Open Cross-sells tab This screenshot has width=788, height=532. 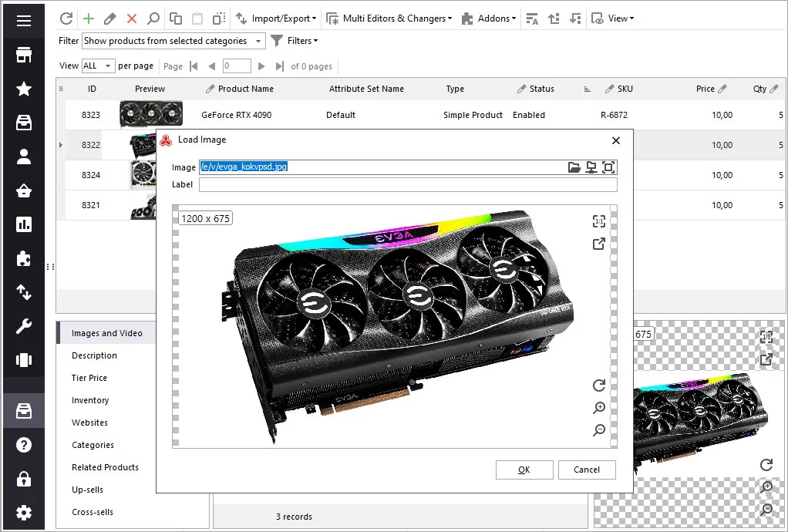tap(92, 512)
